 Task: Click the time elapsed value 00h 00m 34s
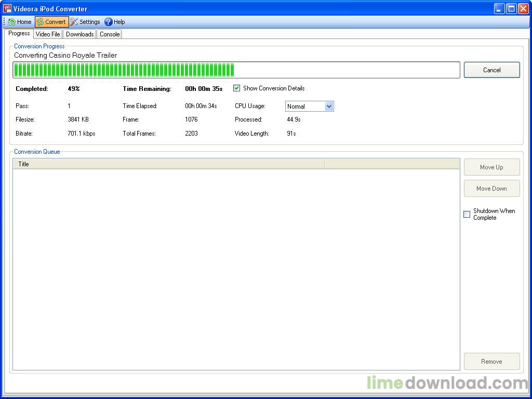point(201,106)
